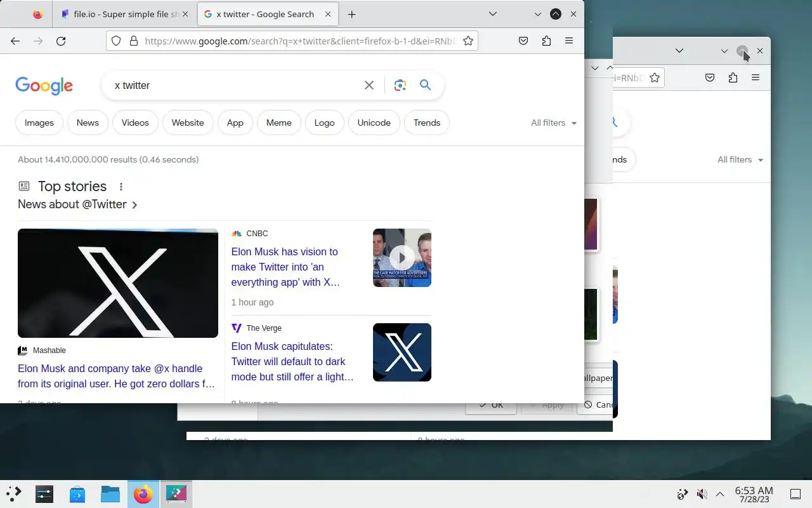Open The Verge X logo thumbnail
This screenshot has height=508, width=812.
[x=402, y=352]
